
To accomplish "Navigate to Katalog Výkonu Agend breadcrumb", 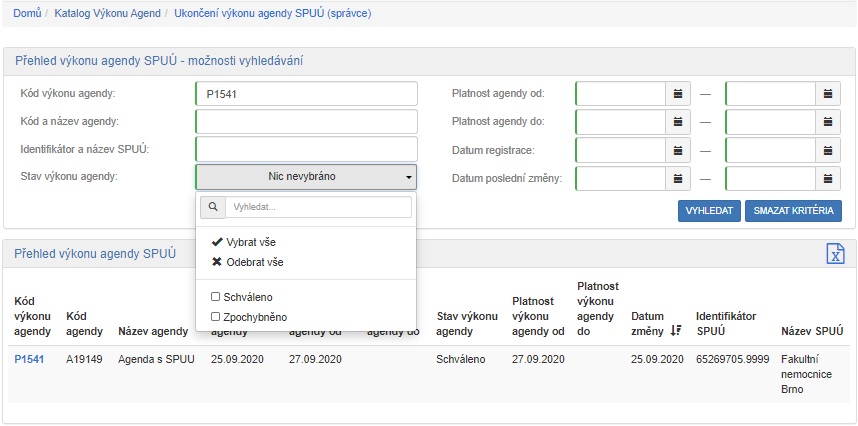I will pos(109,13).
